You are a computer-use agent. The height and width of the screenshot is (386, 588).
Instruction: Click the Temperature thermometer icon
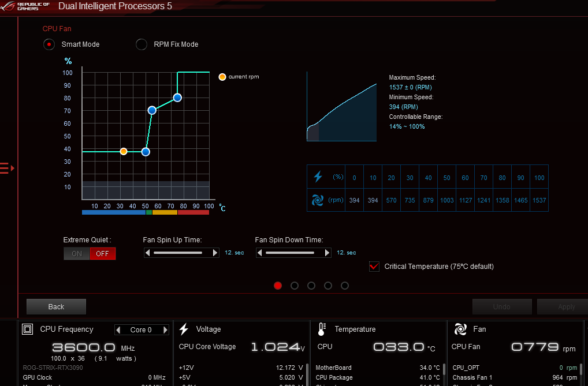322,329
